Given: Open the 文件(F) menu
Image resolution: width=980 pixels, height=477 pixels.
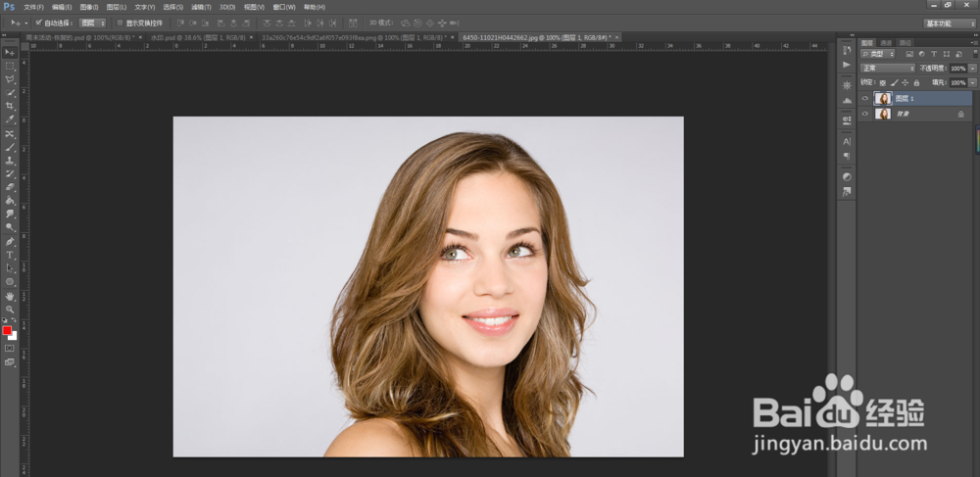Looking at the screenshot, I should click(x=33, y=7).
